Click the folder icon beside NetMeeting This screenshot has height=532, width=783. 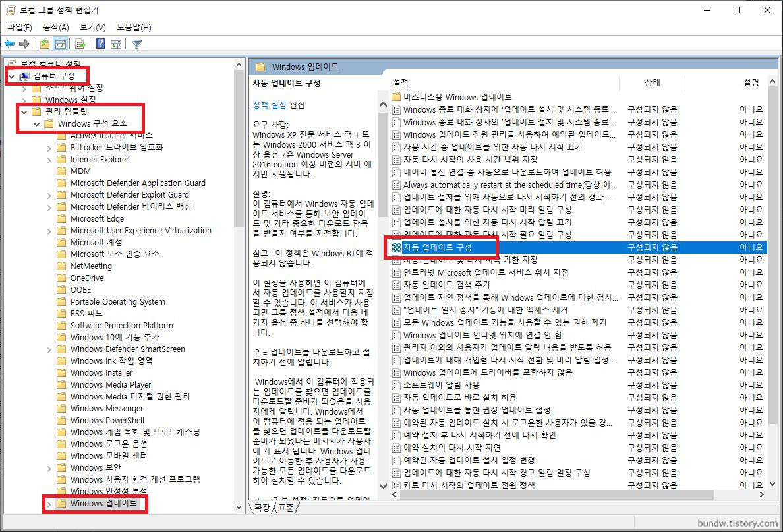tap(61, 266)
